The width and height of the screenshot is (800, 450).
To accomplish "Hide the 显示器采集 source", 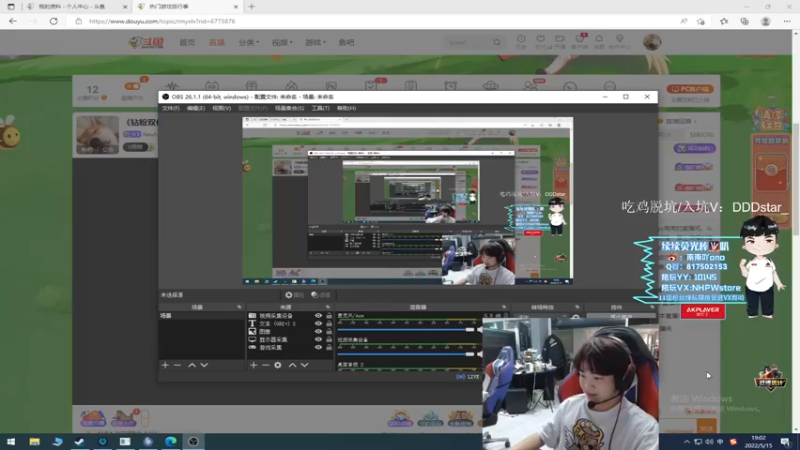I will (x=318, y=339).
